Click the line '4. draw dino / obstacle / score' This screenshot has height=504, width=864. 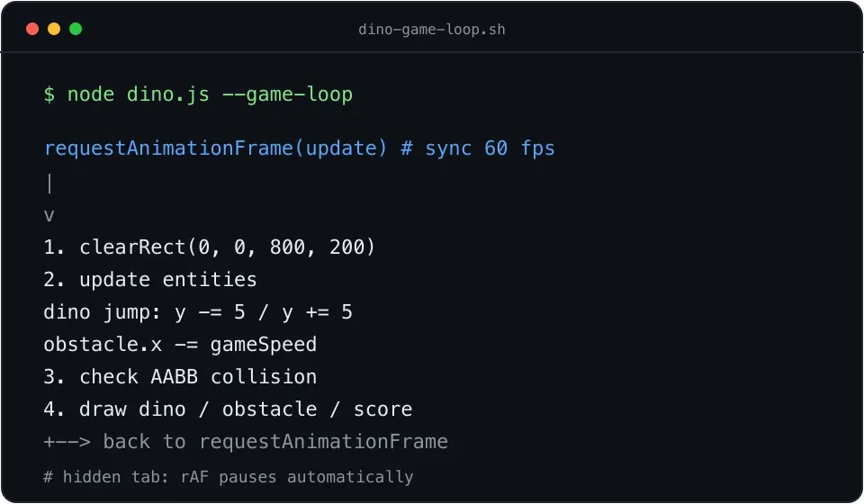tap(228, 409)
